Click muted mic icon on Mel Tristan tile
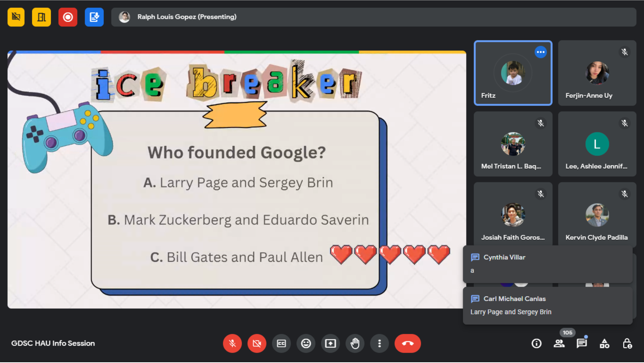Viewport: 644px width, 363px height. coord(541,123)
